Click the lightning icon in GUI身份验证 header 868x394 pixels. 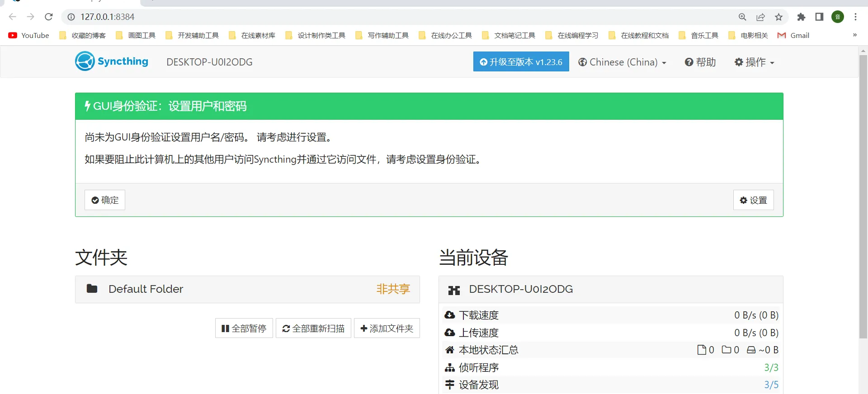pos(88,106)
